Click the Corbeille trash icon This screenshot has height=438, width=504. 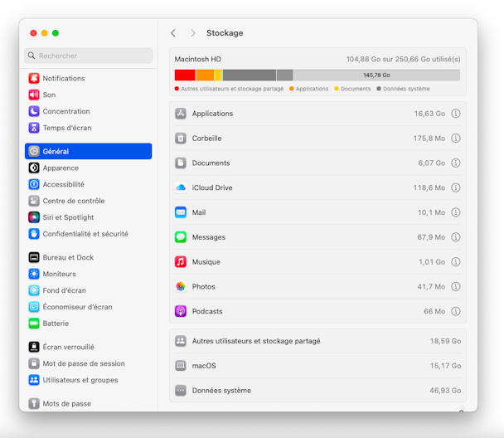(x=181, y=139)
